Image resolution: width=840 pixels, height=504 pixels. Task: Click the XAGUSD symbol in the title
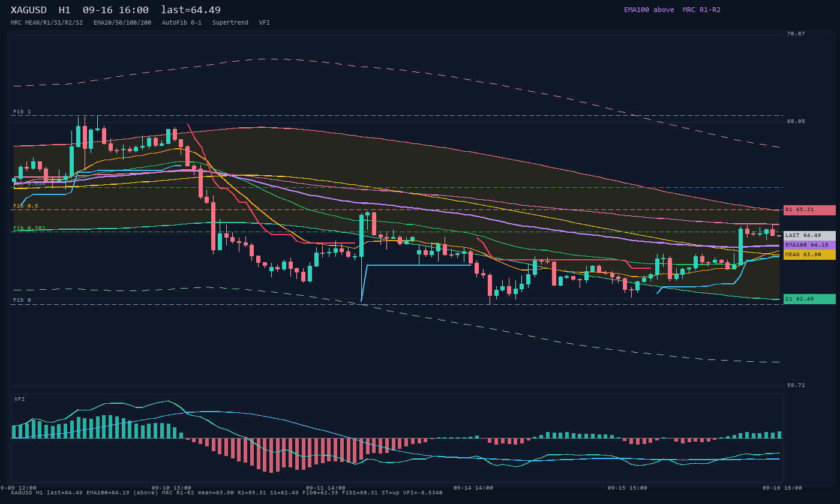pos(29,10)
